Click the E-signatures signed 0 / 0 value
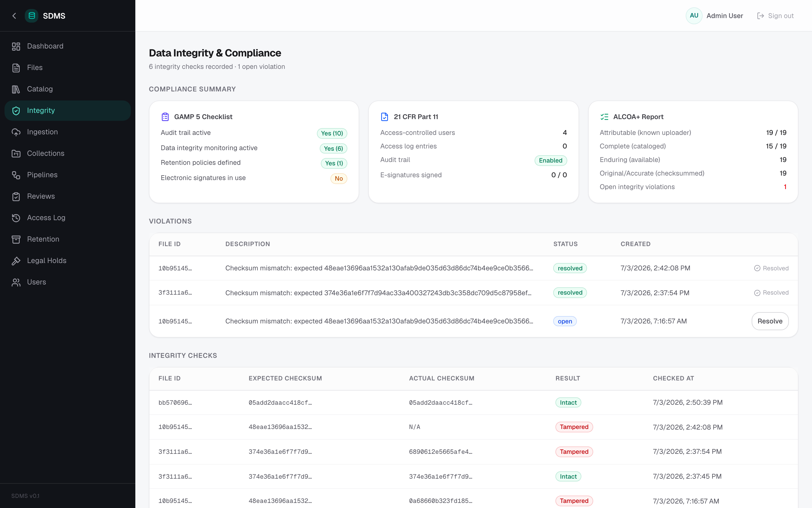Screen dimensions: 812x508 559,175
